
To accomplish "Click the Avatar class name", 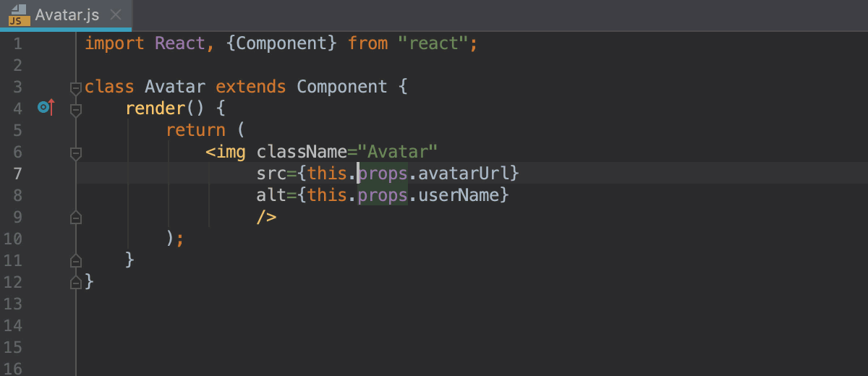I will 174,87.
